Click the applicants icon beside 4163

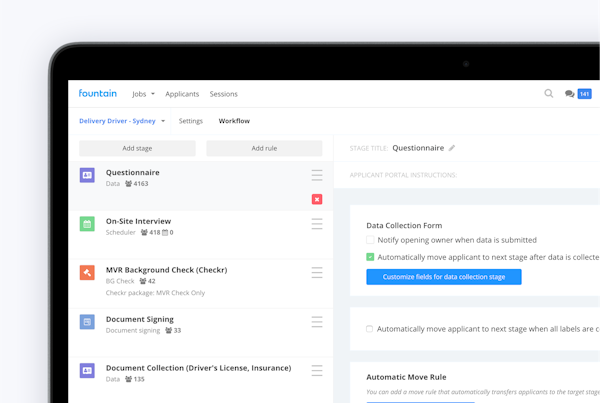129,184
